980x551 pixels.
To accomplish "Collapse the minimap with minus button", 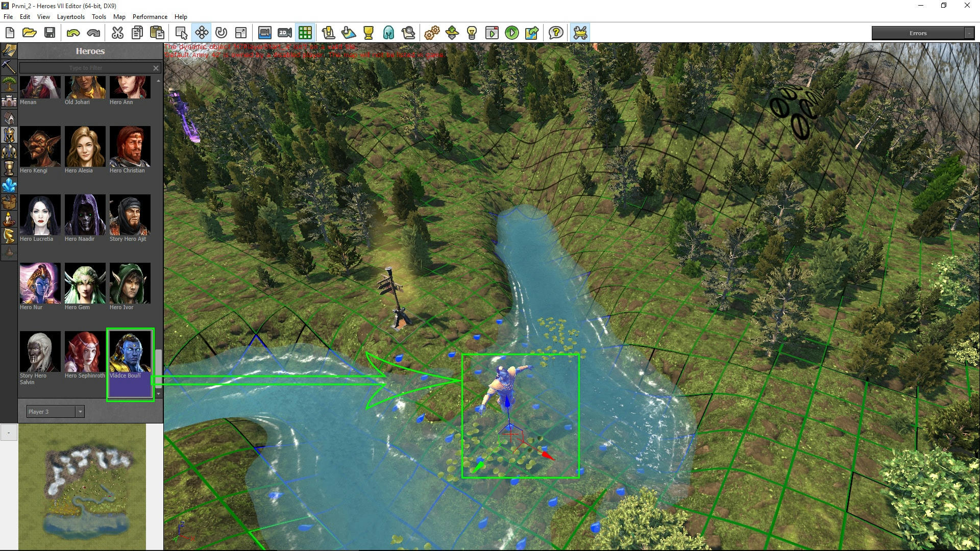I will tap(9, 433).
